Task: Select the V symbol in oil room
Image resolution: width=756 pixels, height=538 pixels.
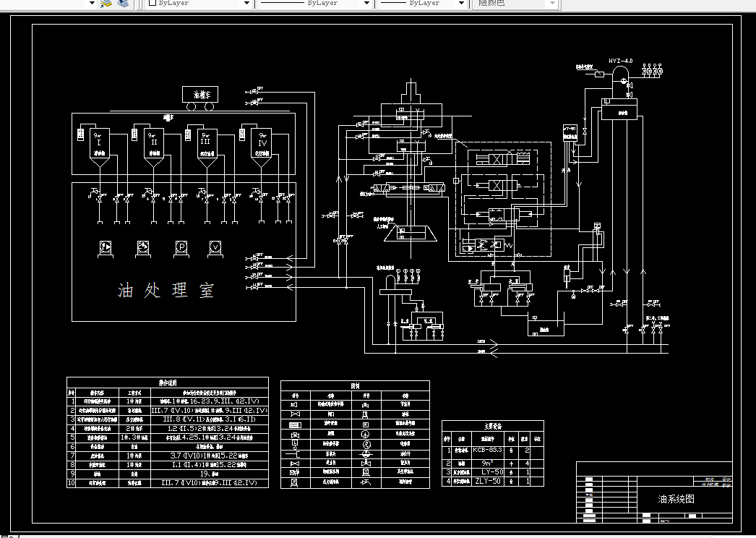Action: [x=216, y=247]
